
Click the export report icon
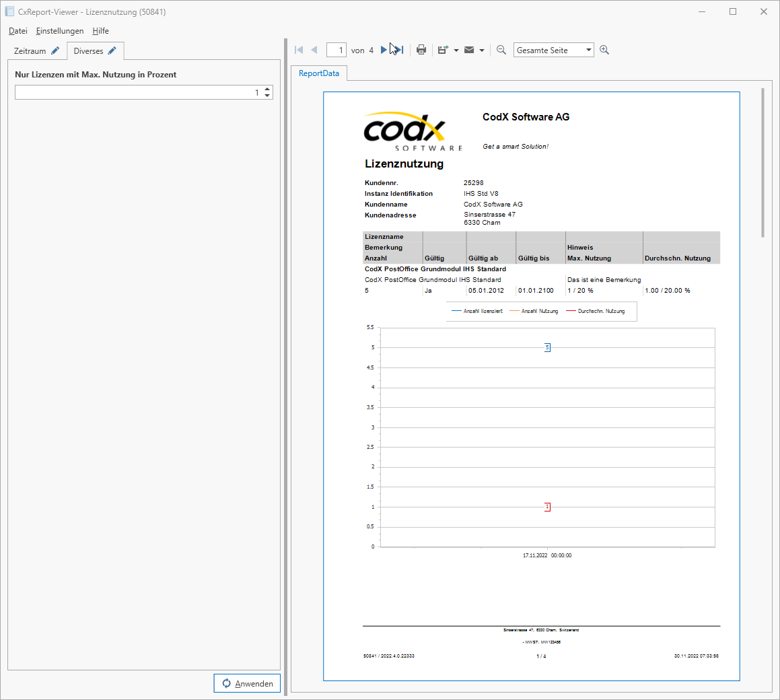tap(443, 50)
